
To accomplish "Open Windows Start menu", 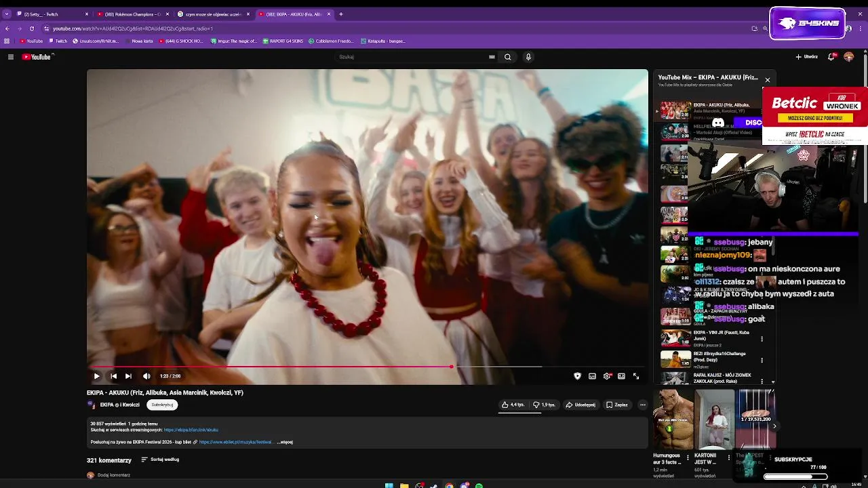I will click(389, 485).
